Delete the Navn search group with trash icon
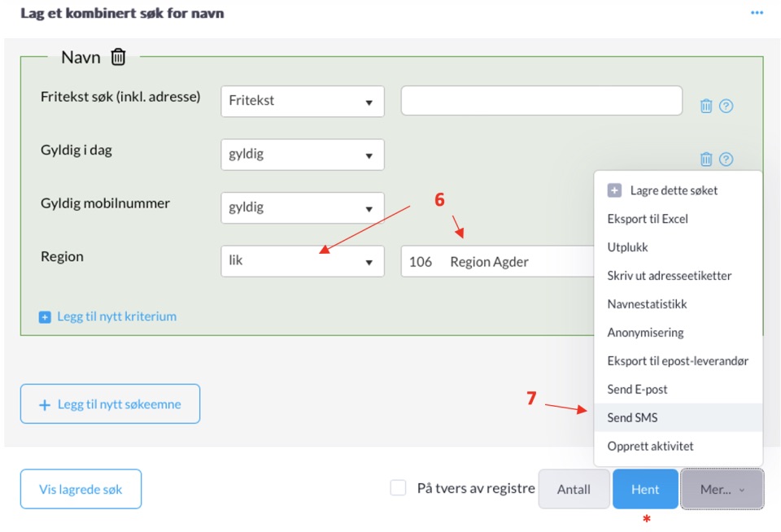781x532 pixels. tap(118, 57)
